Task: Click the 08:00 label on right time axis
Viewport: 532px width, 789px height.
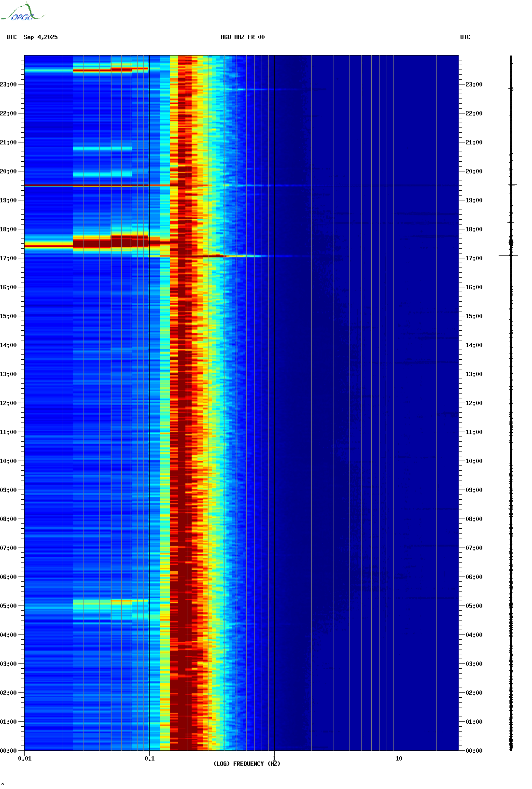Action: click(x=474, y=519)
